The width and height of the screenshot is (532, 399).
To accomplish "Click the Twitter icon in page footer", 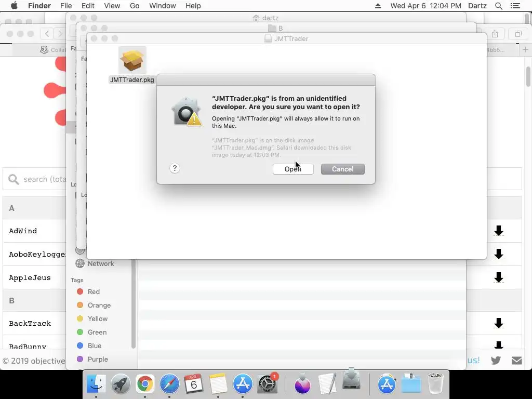I will 496,361.
